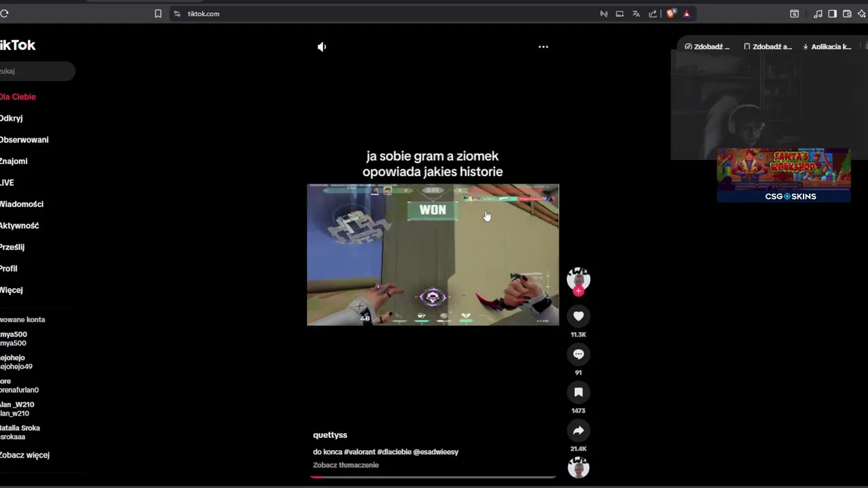Click Zobacz tłumaczenie to translate caption
Viewport: 868px width, 488px height.
click(346, 465)
